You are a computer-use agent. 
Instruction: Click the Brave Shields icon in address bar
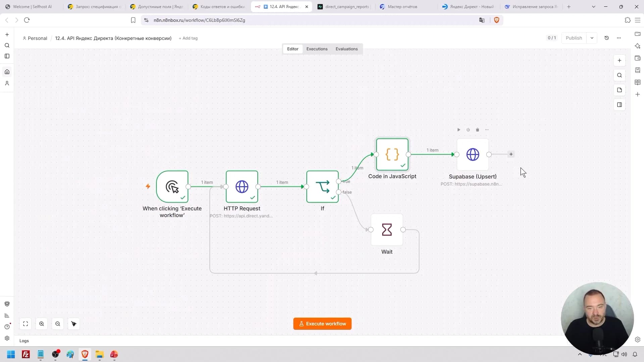pyautogui.click(x=497, y=20)
